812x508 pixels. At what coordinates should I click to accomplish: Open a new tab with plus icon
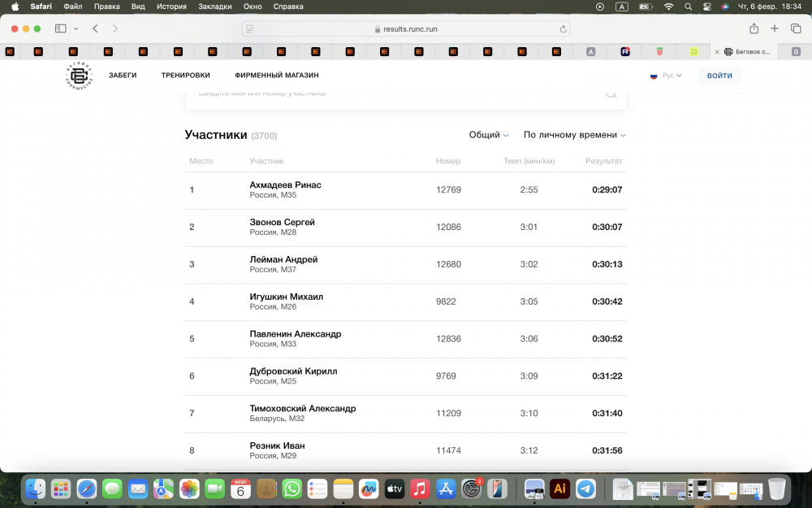775,28
